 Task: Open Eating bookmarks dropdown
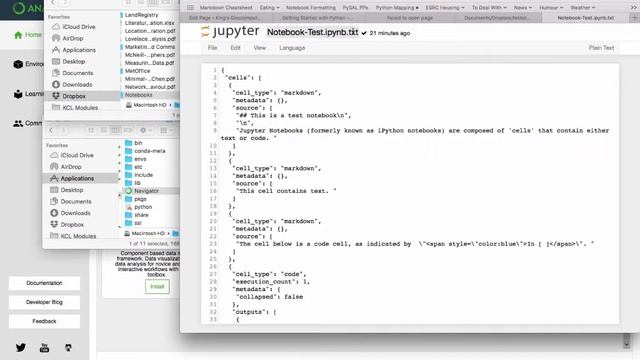(x=269, y=7)
